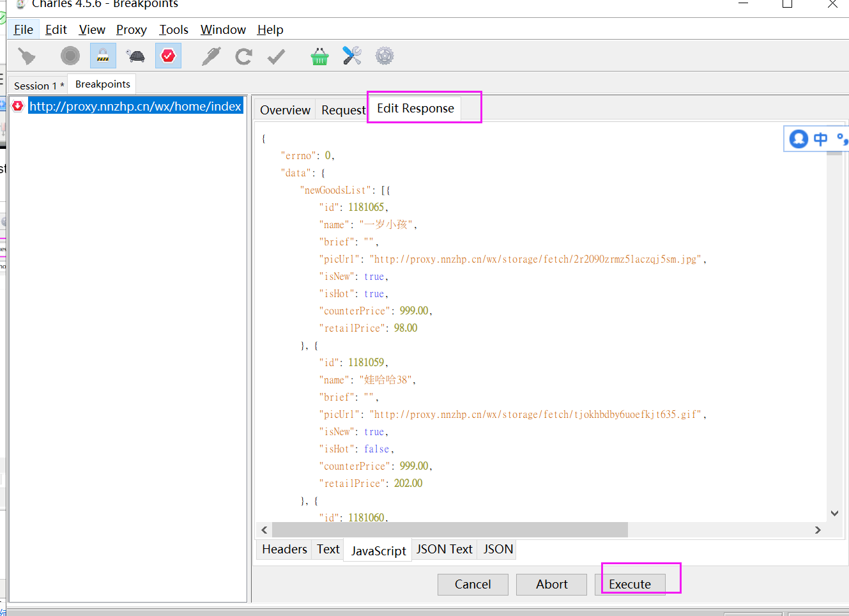Viewport: 849px width, 616px height.
Task: Click the left arrow of the horizontal scrollbar
Action: pyautogui.click(x=264, y=530)
